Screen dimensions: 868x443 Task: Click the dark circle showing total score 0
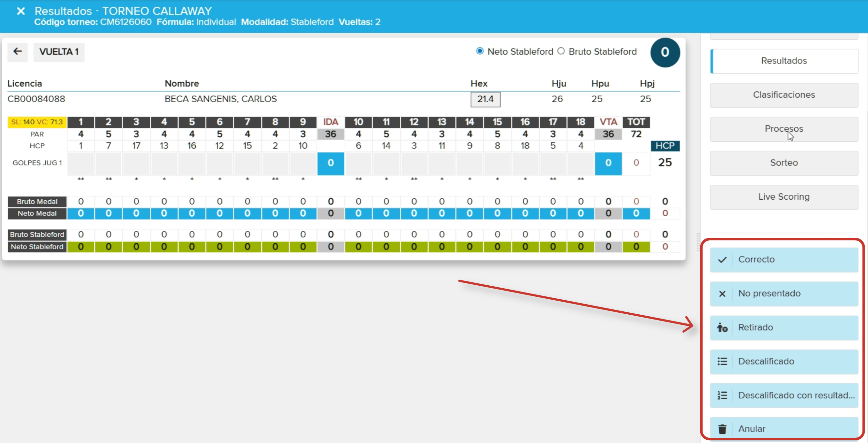665,52
